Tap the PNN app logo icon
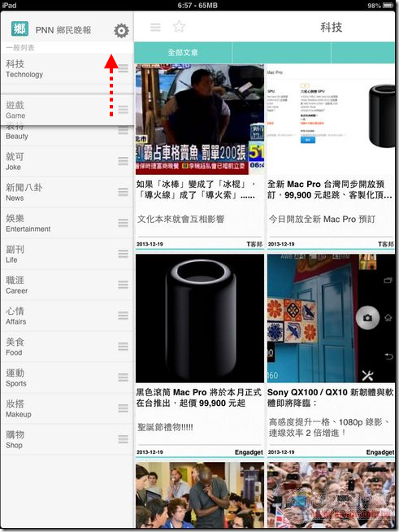This screenshot has width=399, height=532. (20, 28)
